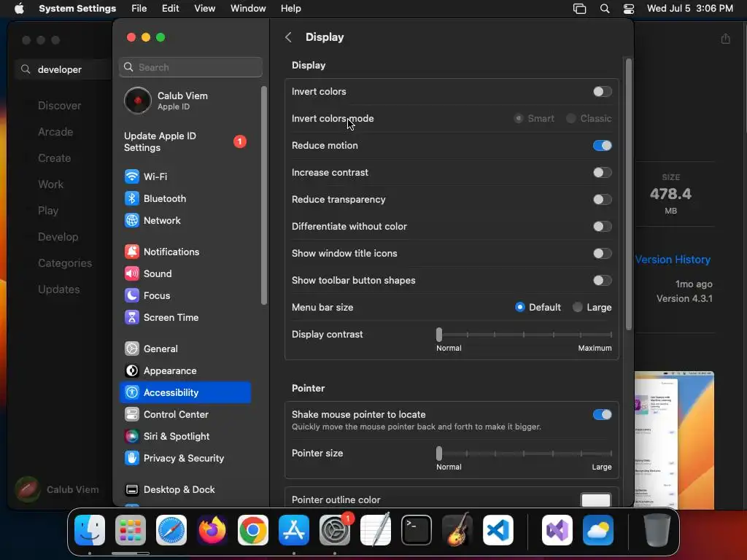
Task: Toggle Show toolbar button shapes
Action: pyautogui.click(x=602, y=281)
